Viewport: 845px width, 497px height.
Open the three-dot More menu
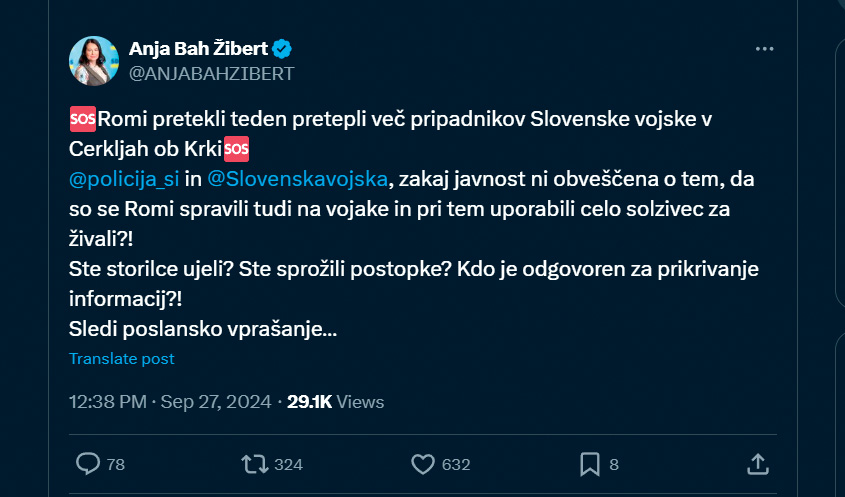(x=764, y=49)
